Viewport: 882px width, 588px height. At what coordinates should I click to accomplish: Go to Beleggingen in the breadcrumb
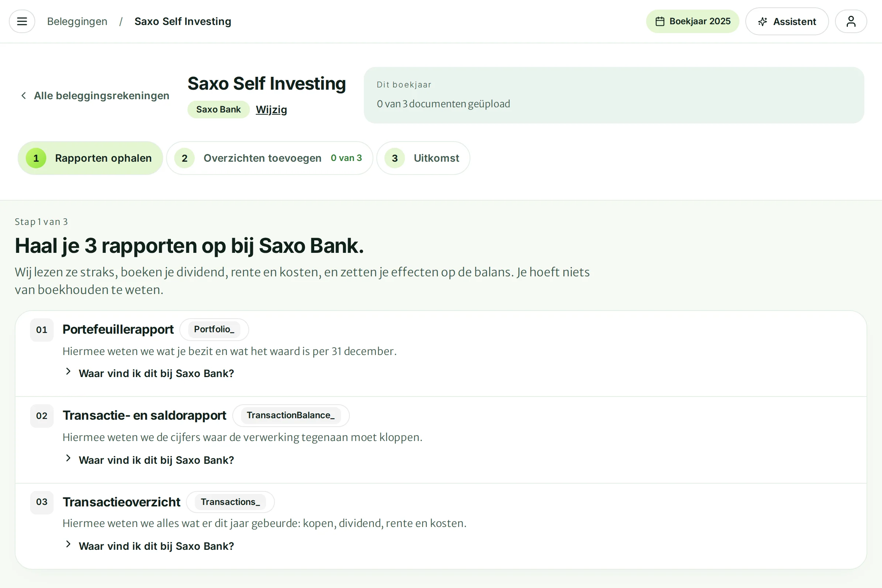coord(77,21)
